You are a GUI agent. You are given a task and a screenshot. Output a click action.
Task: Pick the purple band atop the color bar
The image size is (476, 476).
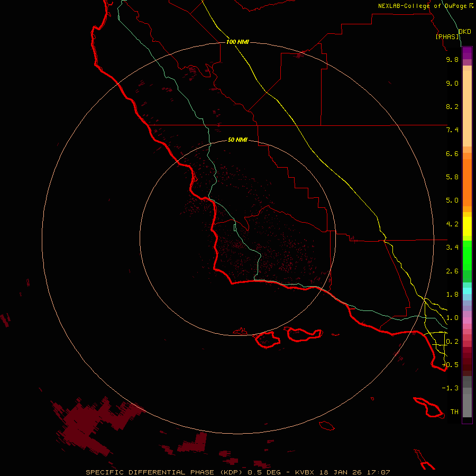[x=467, y=53]
